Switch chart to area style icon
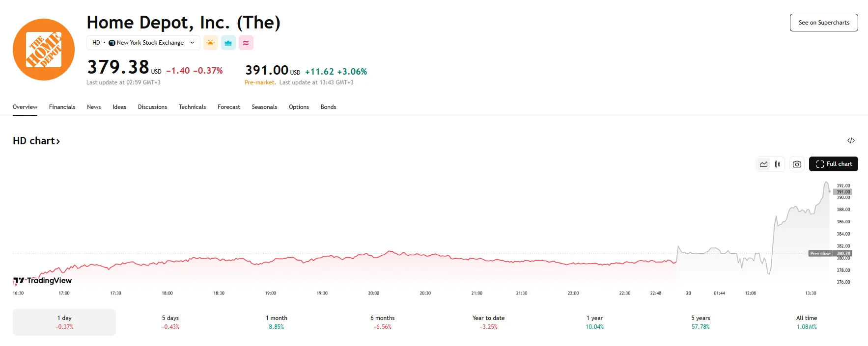This screenshot has height=346, width=868. coord(763,164)
